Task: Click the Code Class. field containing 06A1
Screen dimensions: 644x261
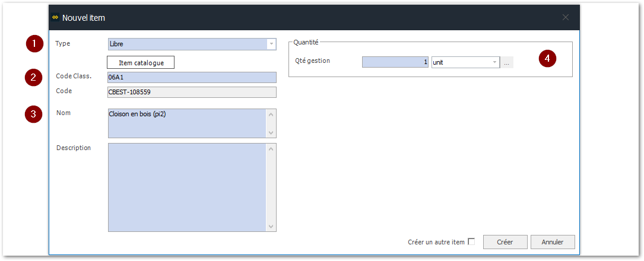Action: 192,77
